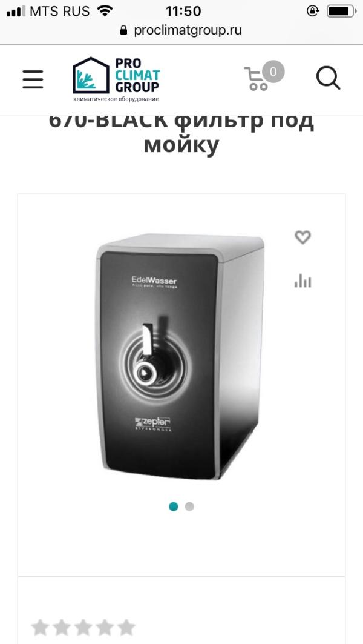Switch to the second product image dot
This screenshot has width=363, height=644.
pos(189,506)
